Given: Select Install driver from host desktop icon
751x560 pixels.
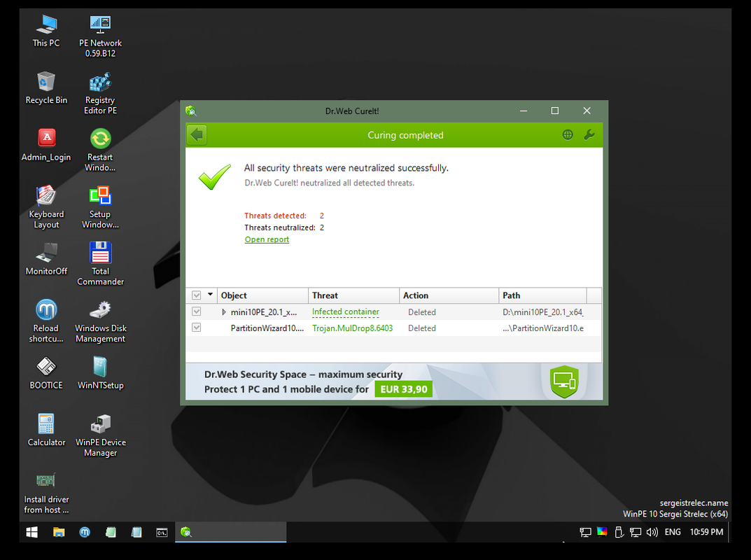Looking at the screenshot, I should pyautogui.click(x=46, y=493).
